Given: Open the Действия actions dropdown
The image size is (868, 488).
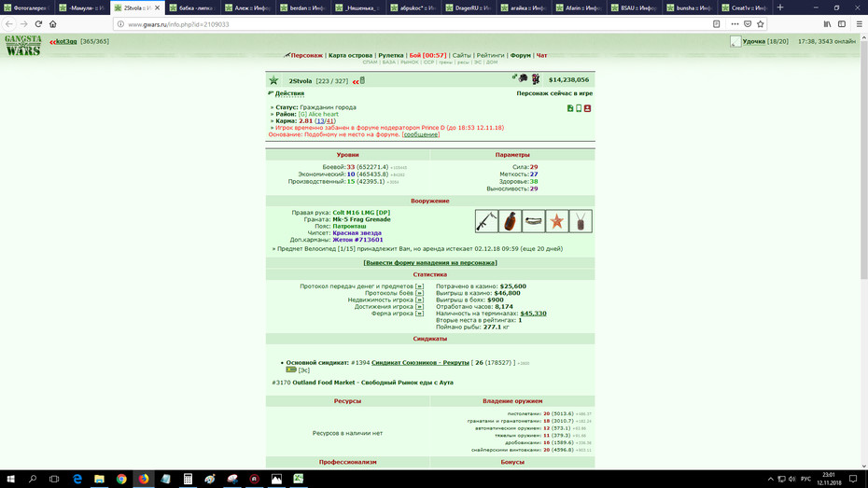Looking at the screenshot, I should [289, 93].
